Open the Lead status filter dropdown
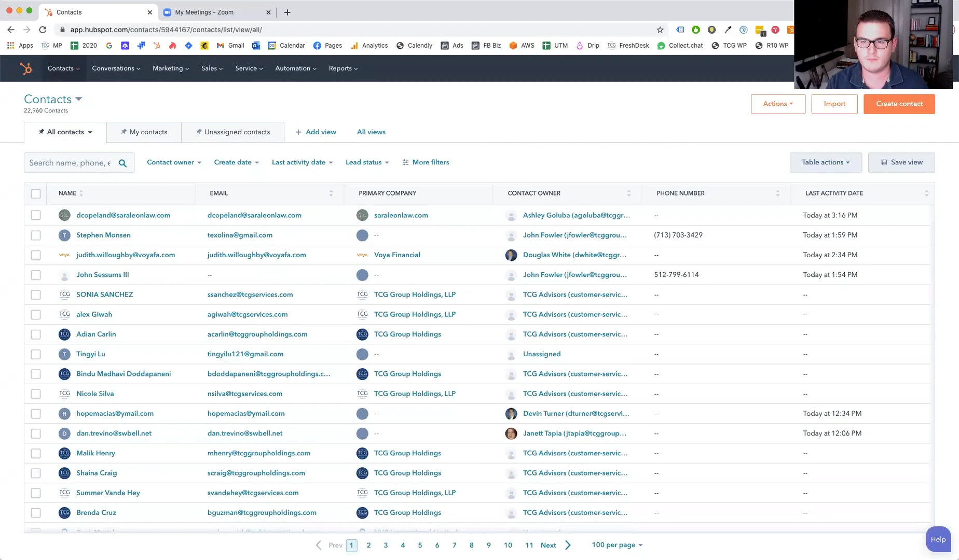This screenshot has width=959, height=560. point(367,162)
